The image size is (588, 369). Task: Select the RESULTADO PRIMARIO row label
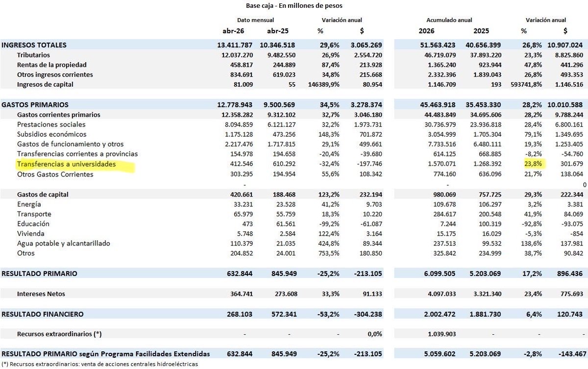tap(39, 273)
